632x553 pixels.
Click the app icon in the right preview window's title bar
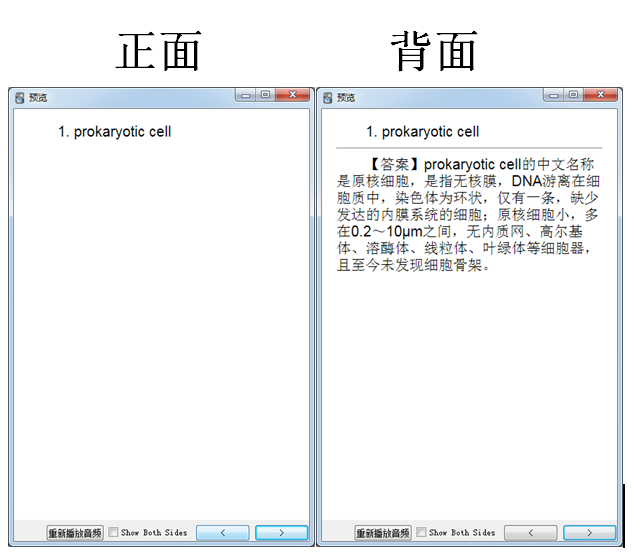[327, 98]
